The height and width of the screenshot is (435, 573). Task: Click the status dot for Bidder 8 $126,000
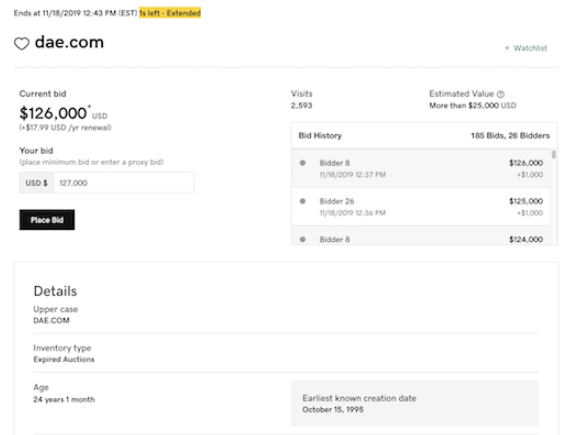point(303,163)
